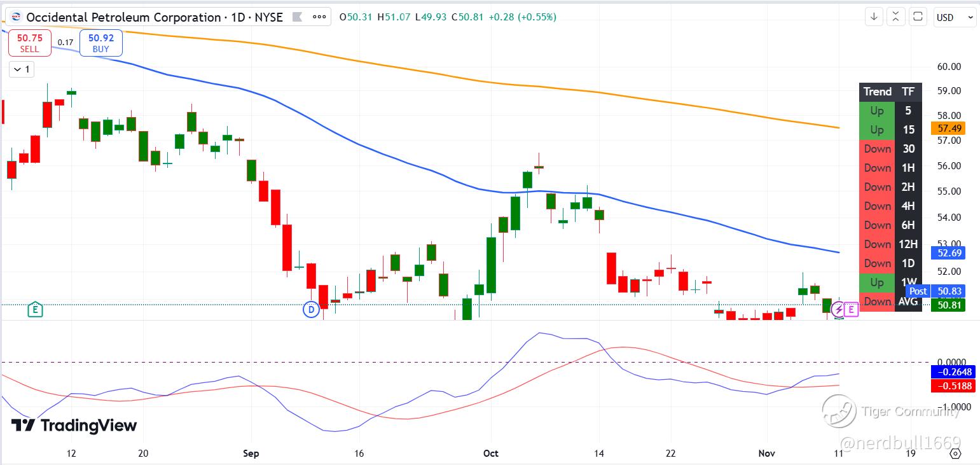Click the C50.81 close value

coord(467,17)
